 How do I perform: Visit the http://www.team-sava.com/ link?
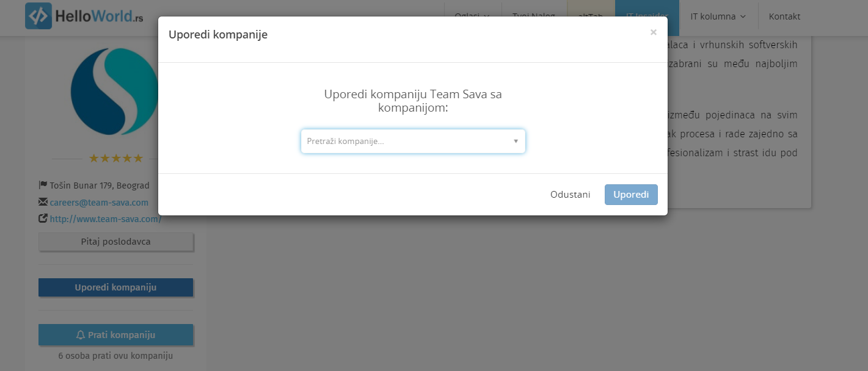point(106,218)
